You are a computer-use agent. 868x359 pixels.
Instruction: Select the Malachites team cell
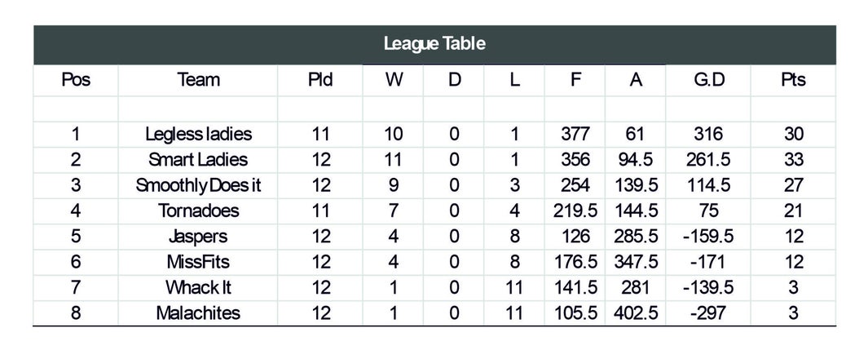tap(198, 313)
